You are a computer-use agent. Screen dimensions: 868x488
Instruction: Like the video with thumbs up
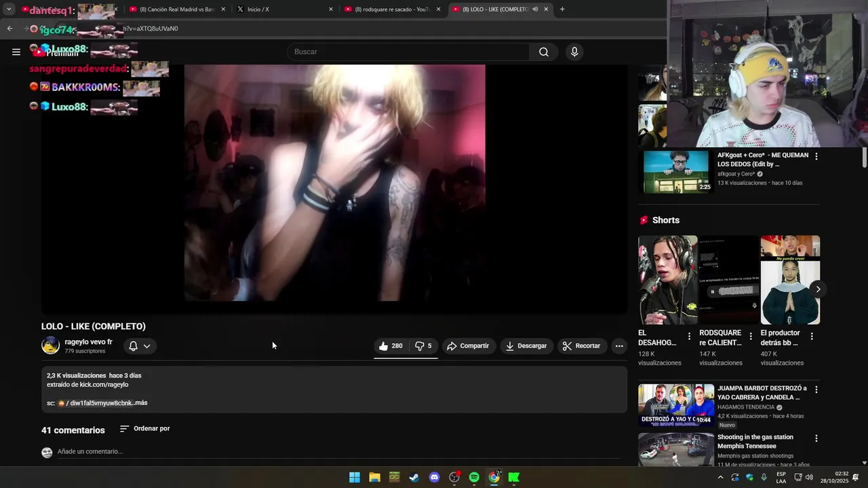tap(391, 346)
